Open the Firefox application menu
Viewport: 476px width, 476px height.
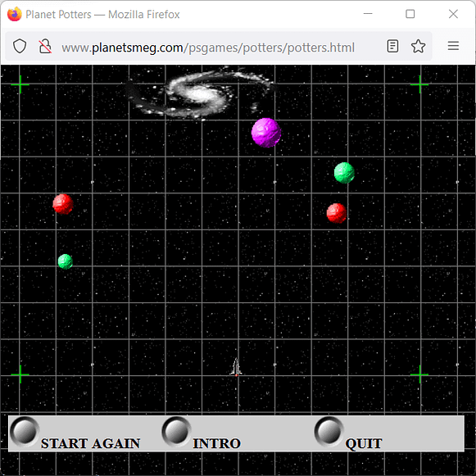pyautogui.click(x=453, y=46)
